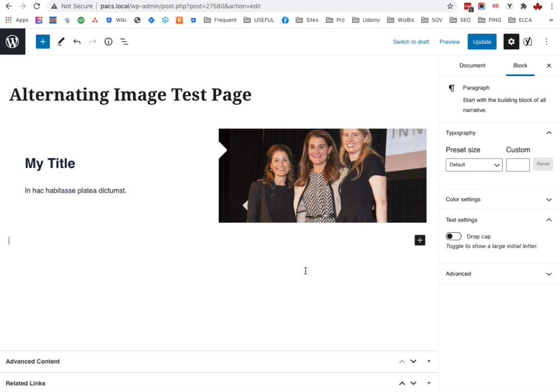The width and height of the screenshot is (560, 392).
Task: Click the black add block button in editor
Action: tap(420, 240)
